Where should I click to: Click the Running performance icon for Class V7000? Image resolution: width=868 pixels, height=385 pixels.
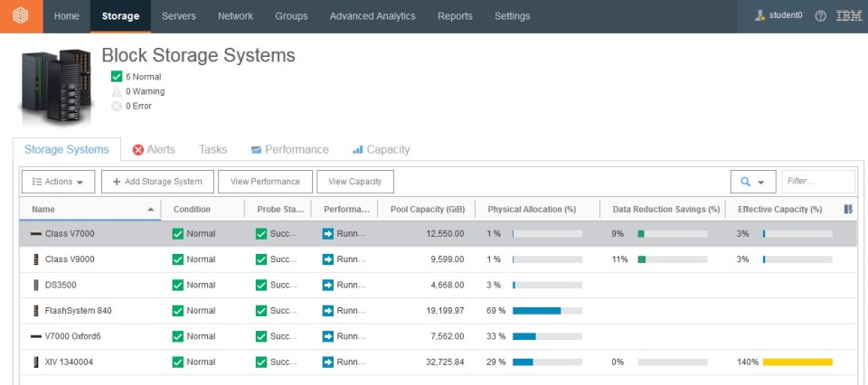[327, 234]
